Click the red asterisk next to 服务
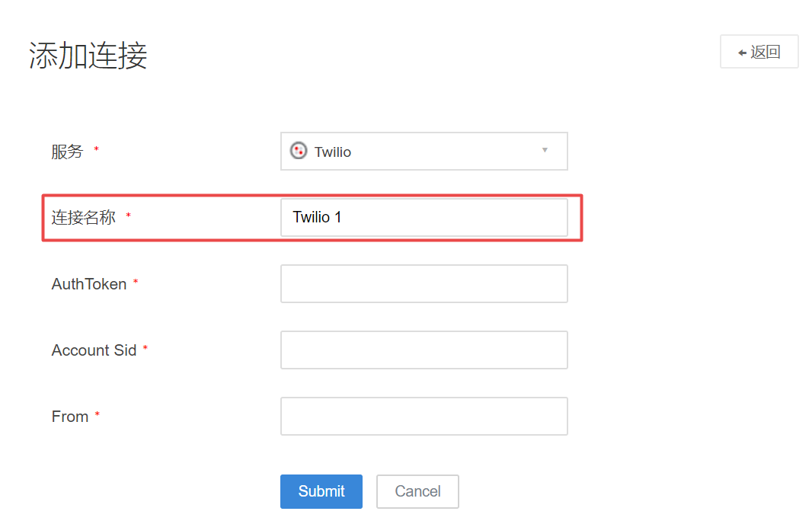Viewport: 812px width, 524px height. [96, 150]
